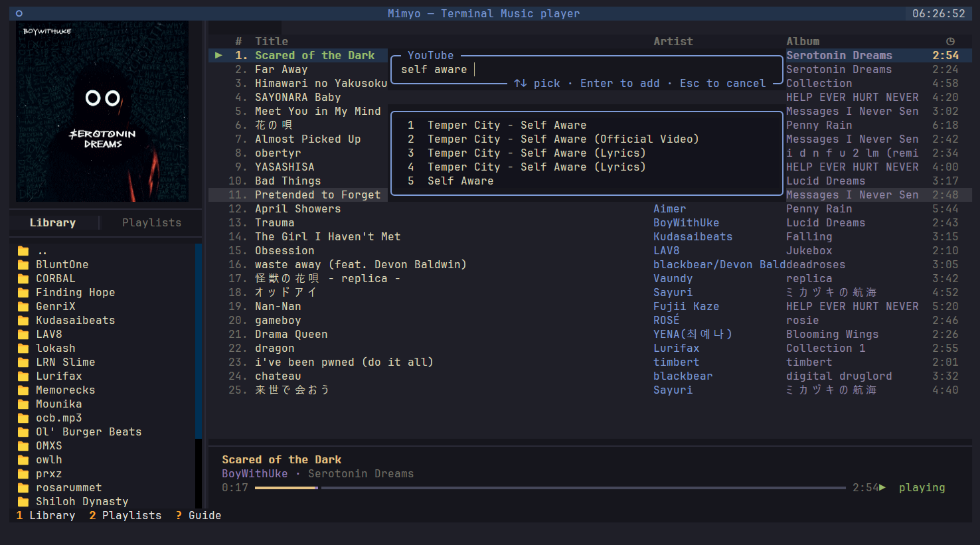Select result 5 'Self Aware'
Viewport: 980px width, 545px height.
coord(451,181)
